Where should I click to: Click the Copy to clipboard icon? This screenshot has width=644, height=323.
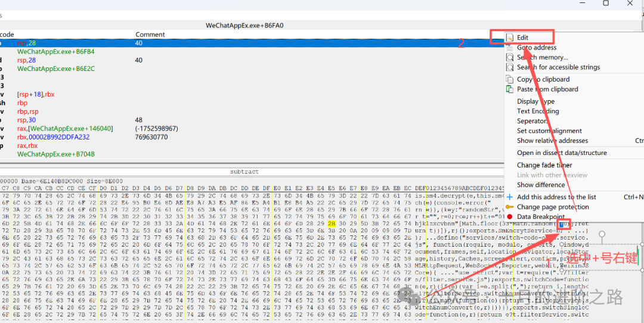tap(510, 79)
